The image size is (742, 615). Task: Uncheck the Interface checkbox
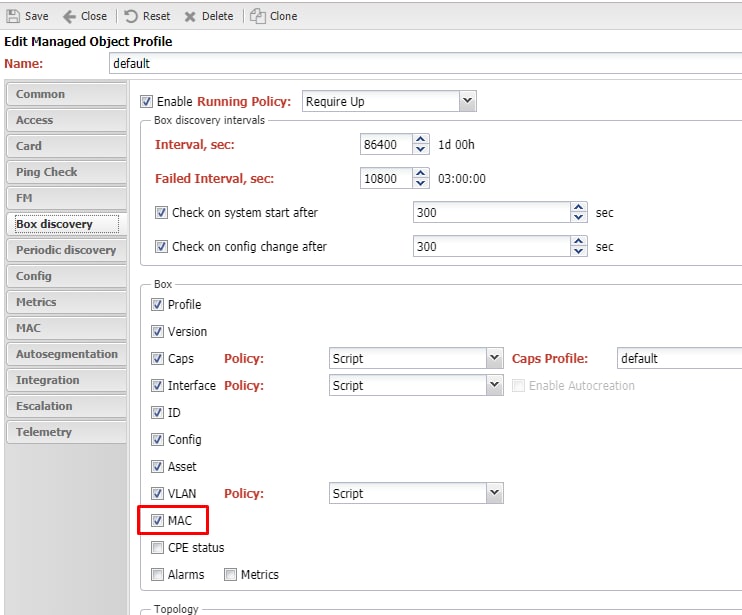tap(157, 386)
